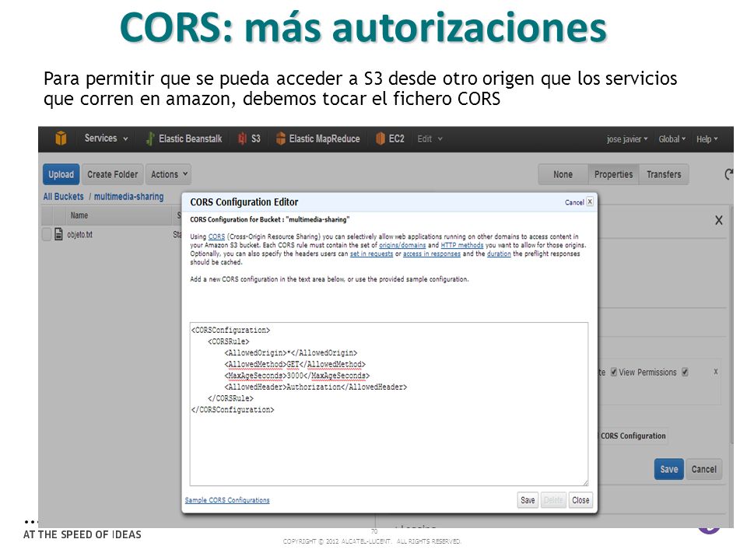
Task: Click the properties panel vertical scrollbar
Action: pos(731,324)
